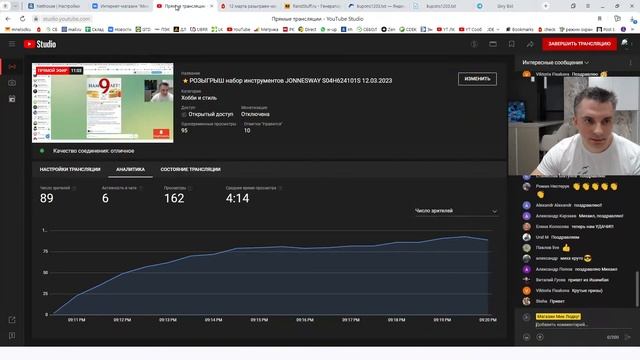Open the YouTube bookmark in bookmarks bar
640x360 pixels.
coord(238,29)
